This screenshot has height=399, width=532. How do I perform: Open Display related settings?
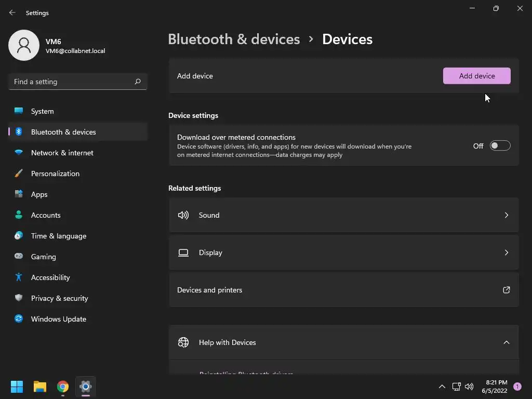click(x=343, y=252)
